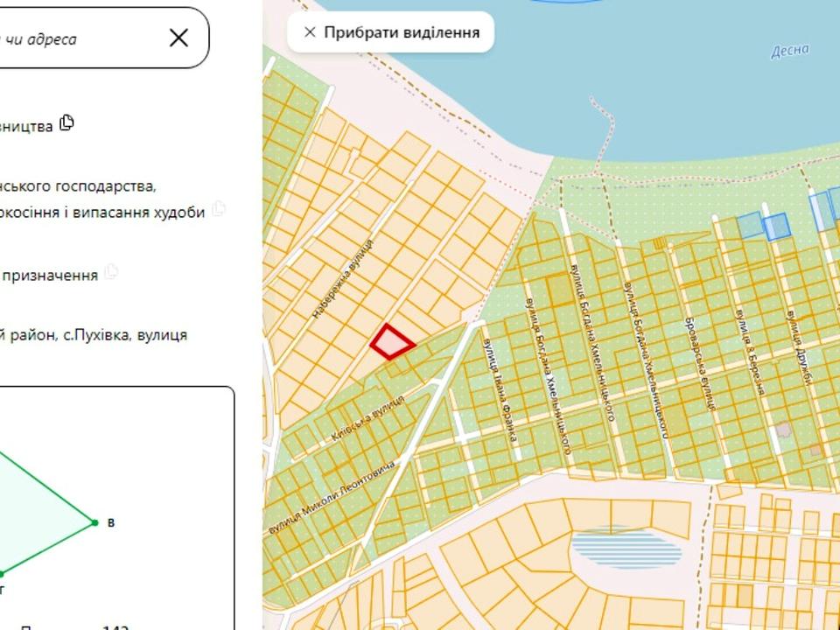Select the red highlighted land parcel
Screen dimensions: 840x630
click(392, 342)
